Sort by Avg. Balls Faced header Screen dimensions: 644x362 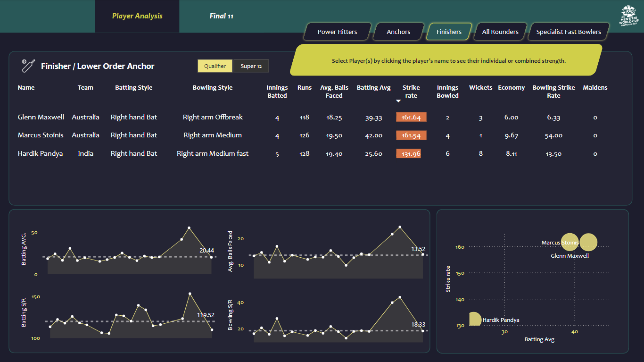pos(334,92)
